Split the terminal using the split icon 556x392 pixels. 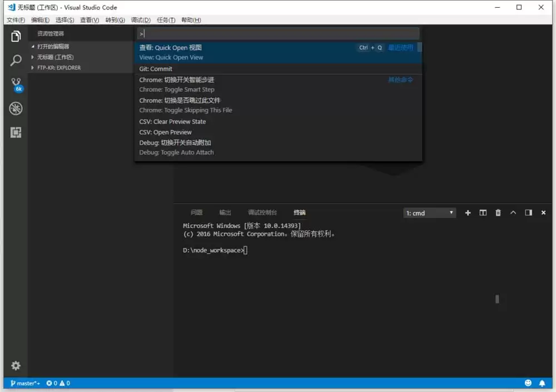483,212
